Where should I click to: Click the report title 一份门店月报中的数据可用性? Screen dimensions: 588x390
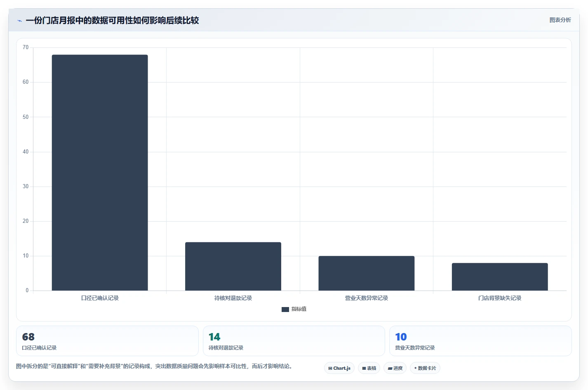click(112, 20)
